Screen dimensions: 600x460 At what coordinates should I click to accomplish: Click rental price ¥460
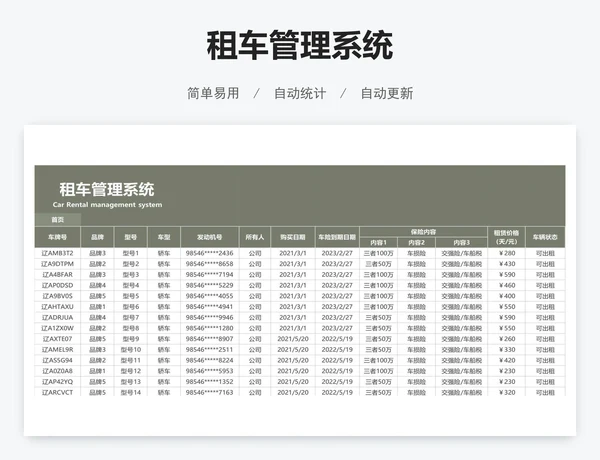tap(507, 285)
